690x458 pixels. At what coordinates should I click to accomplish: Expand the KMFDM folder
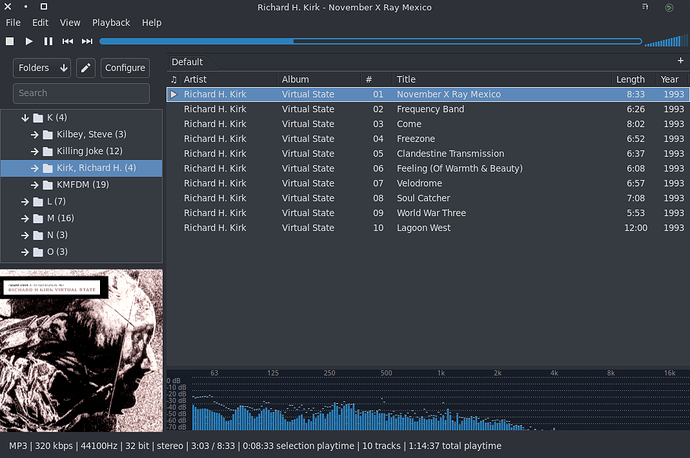pos(34,185)
